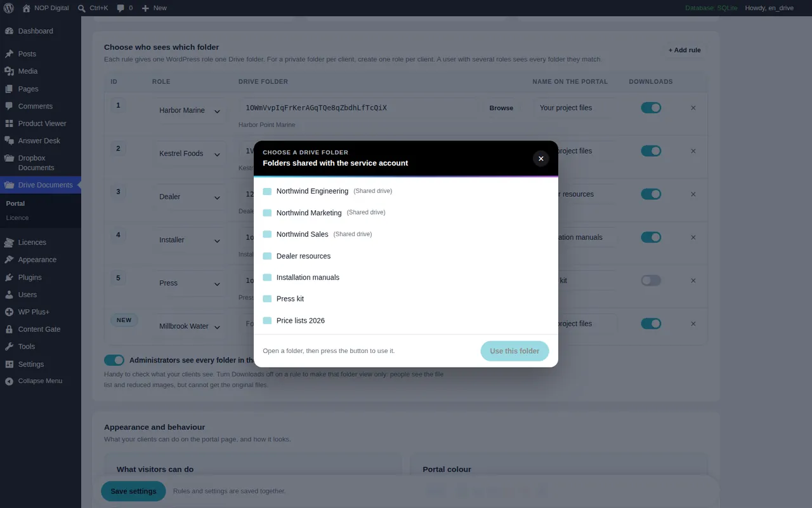Open the Content Gate lock icon
The width and height of the screenshot is (812, 508).
pos(9,330)
